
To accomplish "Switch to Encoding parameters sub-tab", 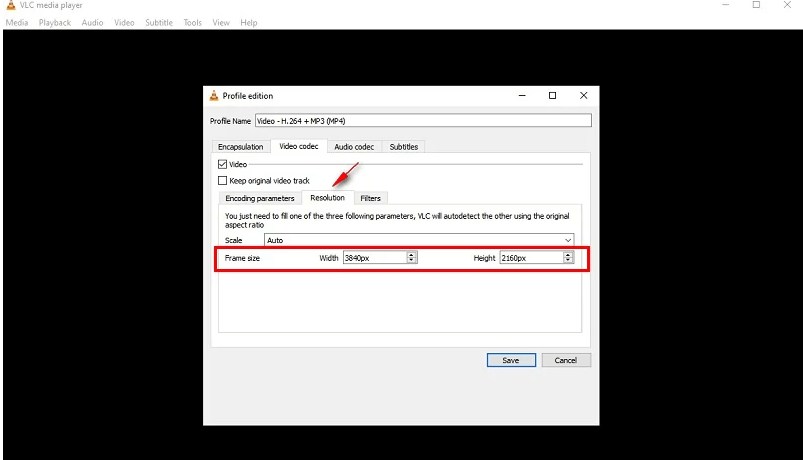I will 260,198.
